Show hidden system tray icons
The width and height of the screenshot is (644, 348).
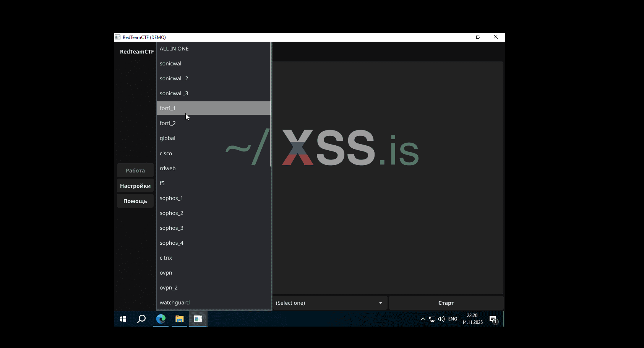tap(423, 319)
